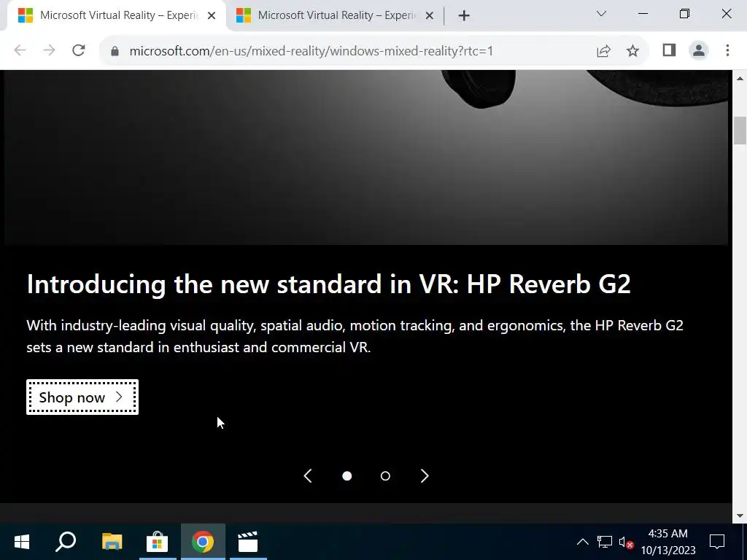The width and height of the screenshot is (747, 560).
Task: Click the browser back arrow
Action: 20,50
